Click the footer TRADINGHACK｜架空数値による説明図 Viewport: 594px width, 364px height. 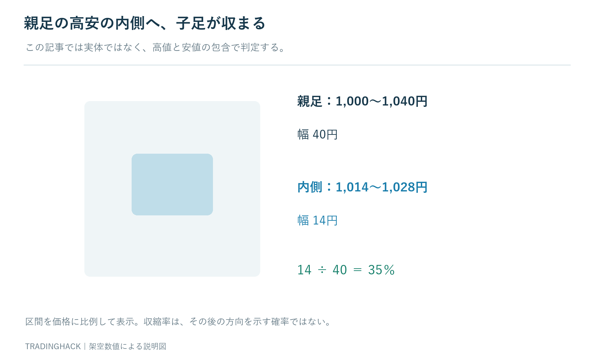(96, 346)
